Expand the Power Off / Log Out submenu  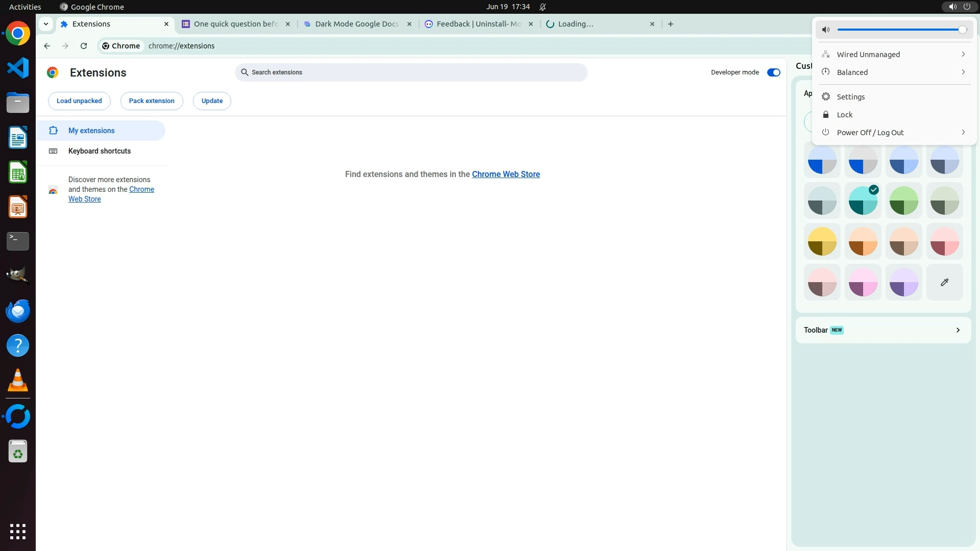(963, 133)
